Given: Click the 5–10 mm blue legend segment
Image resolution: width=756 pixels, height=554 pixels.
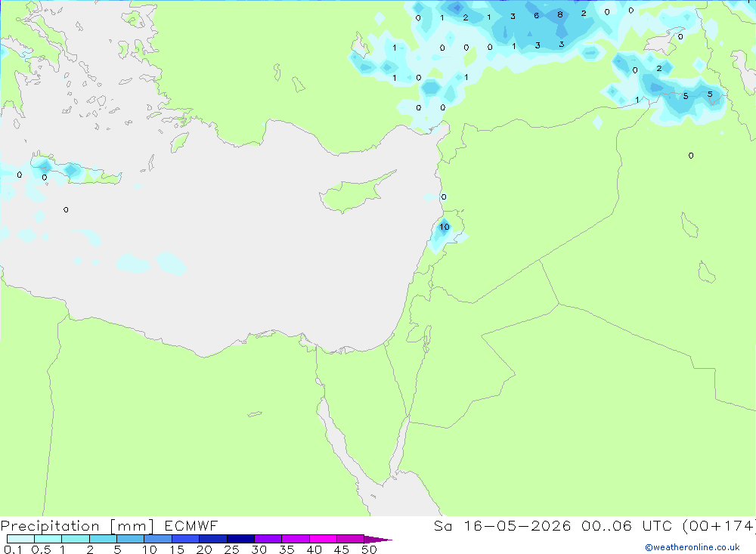Looking at the screenshot, I should [x=130, y=539].
